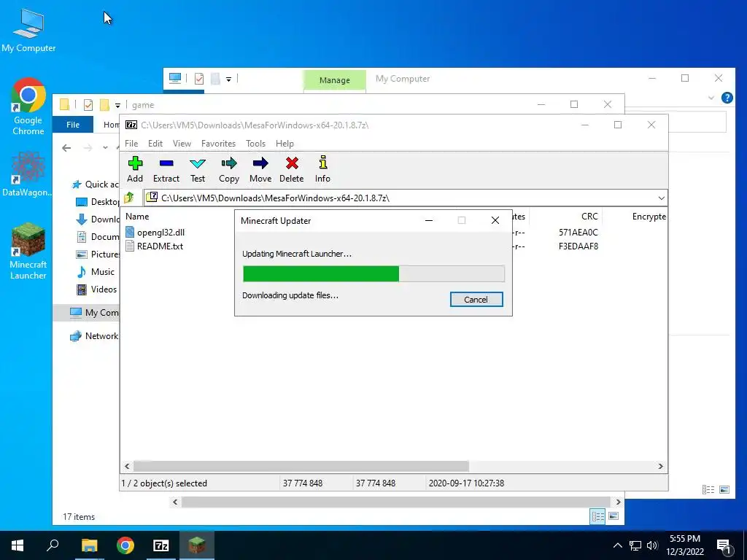Viewport: 747px width, 560px height.
Task: Select the Copy toolbar icon
Action: [x=228, y=169]
